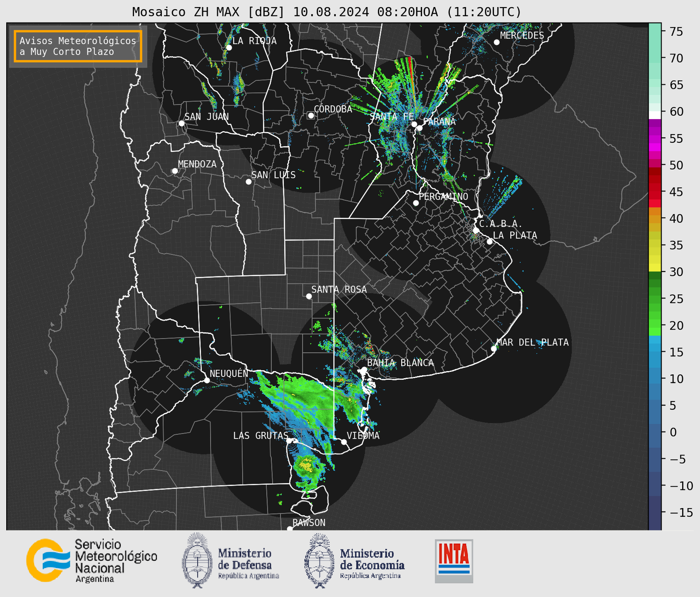Click the INTA logo

[454, 561]
